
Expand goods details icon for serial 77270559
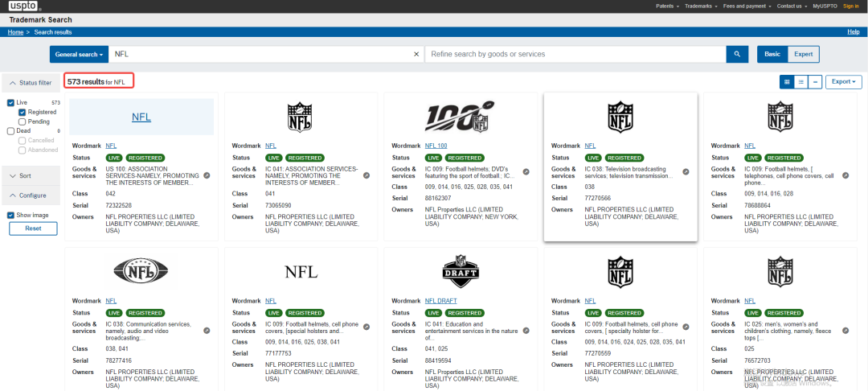(x=686, y=327)
